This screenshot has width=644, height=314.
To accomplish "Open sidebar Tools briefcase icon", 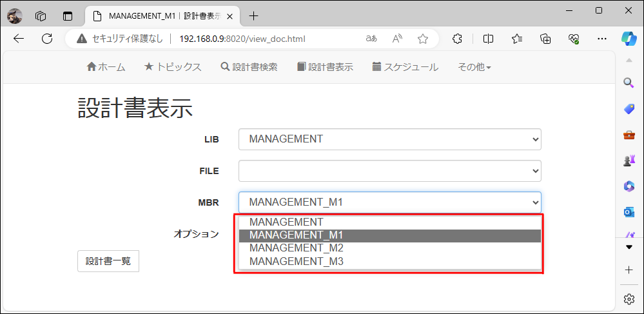I will click(629, 135).
